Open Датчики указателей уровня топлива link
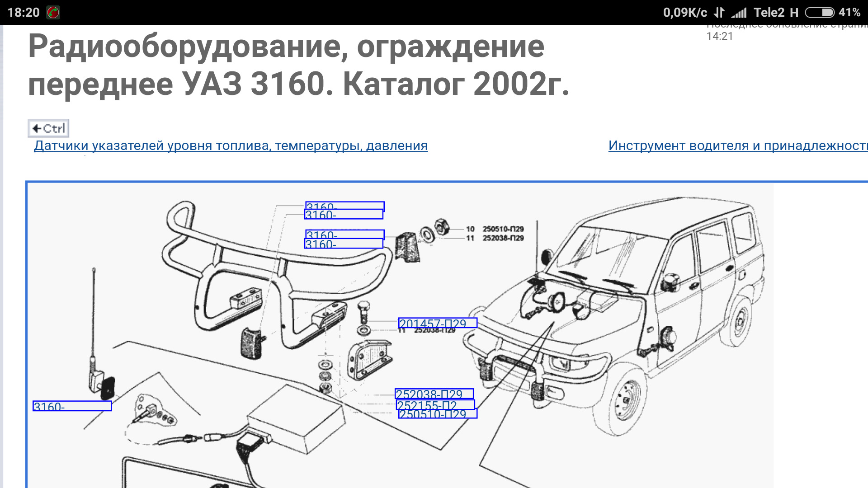 [231, 145]
